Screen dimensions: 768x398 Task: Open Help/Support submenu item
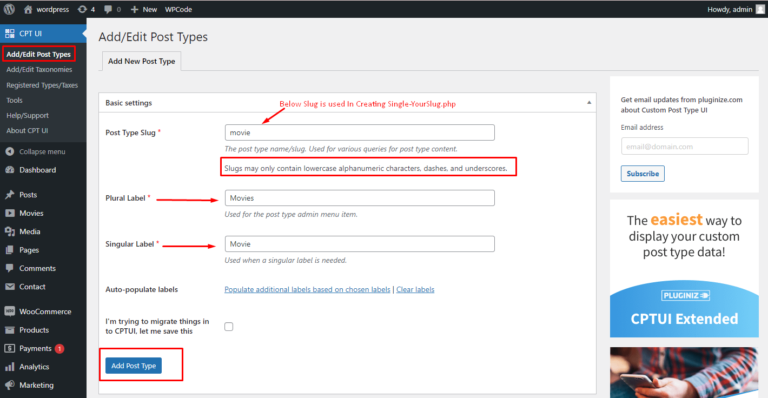click(x=27, y=116)
